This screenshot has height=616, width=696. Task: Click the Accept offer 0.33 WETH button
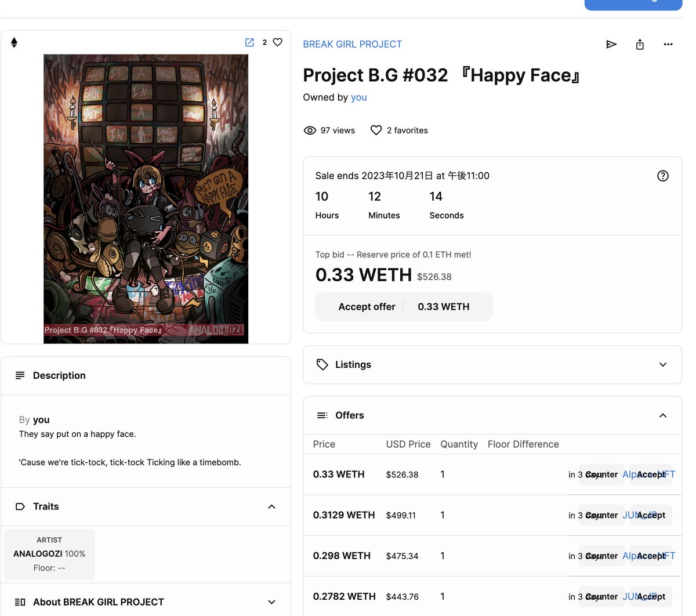[x=404, y=307]
